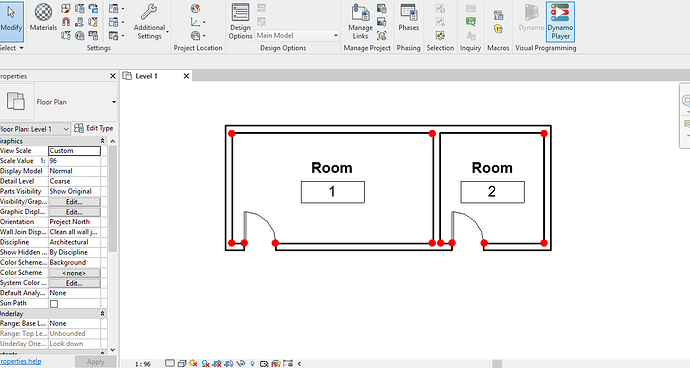Toggle the Sun Path checkbox

[54, 304]
